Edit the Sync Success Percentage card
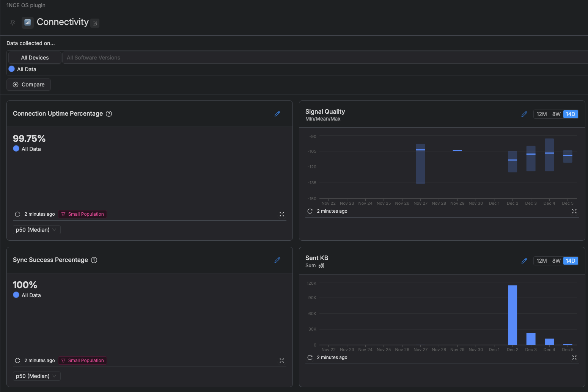588x392 pixels. [277, 260]
